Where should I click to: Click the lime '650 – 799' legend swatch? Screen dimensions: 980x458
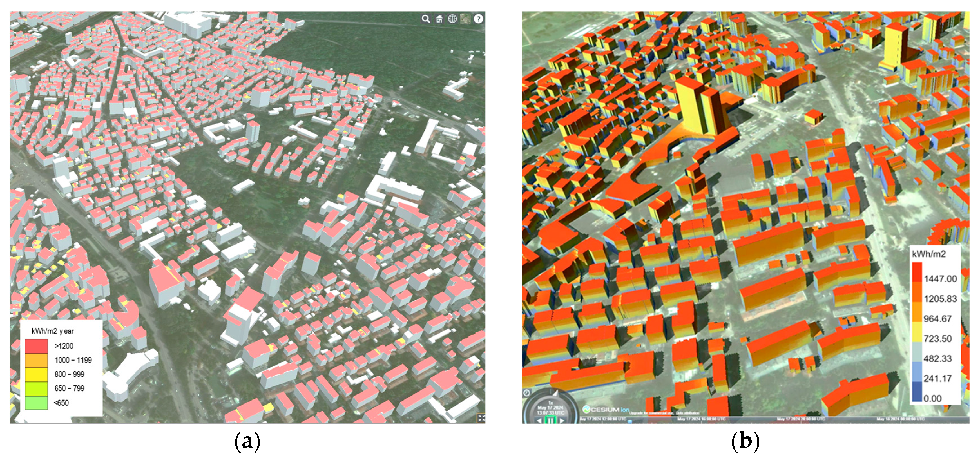[x=37, y=388]
